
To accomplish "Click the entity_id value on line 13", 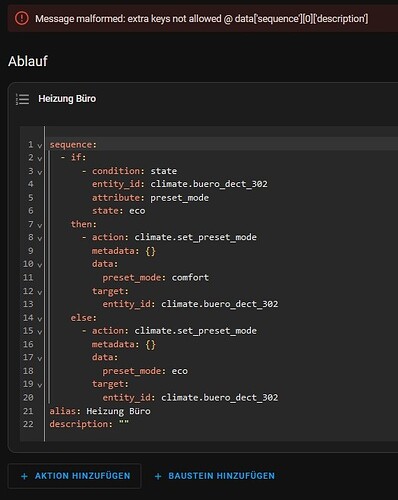I will (219, 304).
